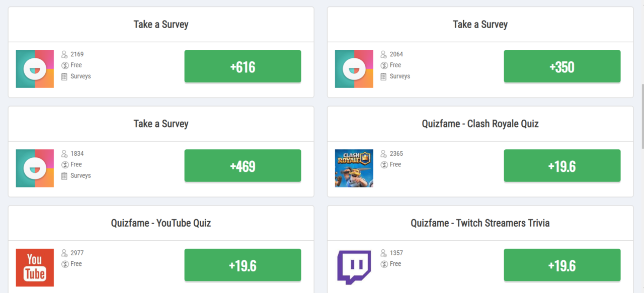Click the person icon showing 1357 users
The width and height of the screenshot is (644, 293).
383,253
